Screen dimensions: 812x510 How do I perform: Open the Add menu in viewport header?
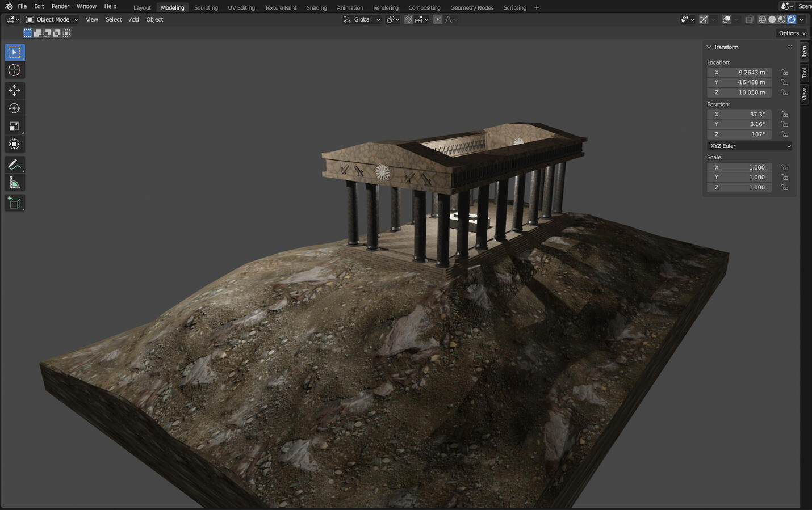pos(134,19)
